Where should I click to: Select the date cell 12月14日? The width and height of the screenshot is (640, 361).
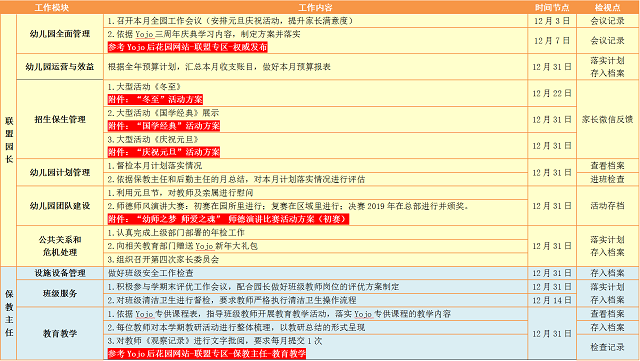click(552, 300)
